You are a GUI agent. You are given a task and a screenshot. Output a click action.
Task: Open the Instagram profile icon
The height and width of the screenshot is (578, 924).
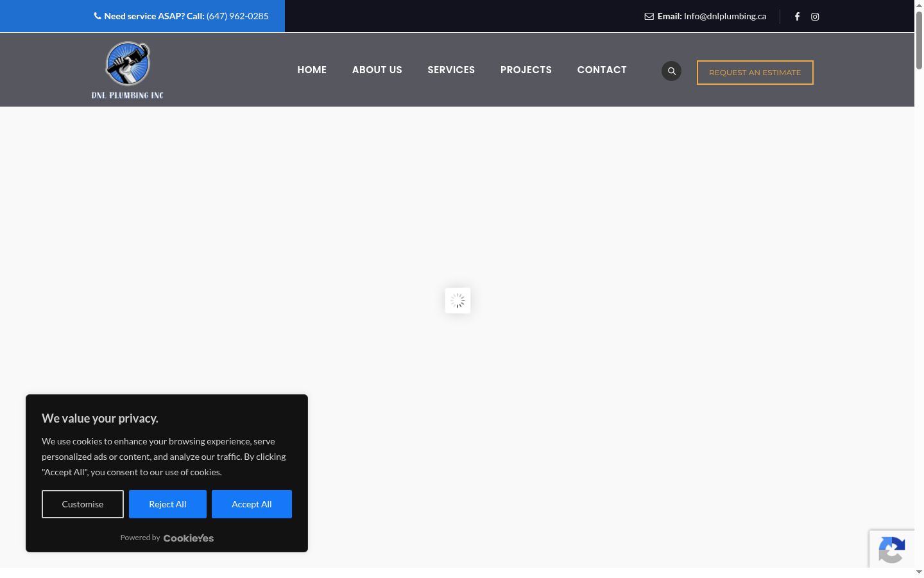[x=815, y=17]
